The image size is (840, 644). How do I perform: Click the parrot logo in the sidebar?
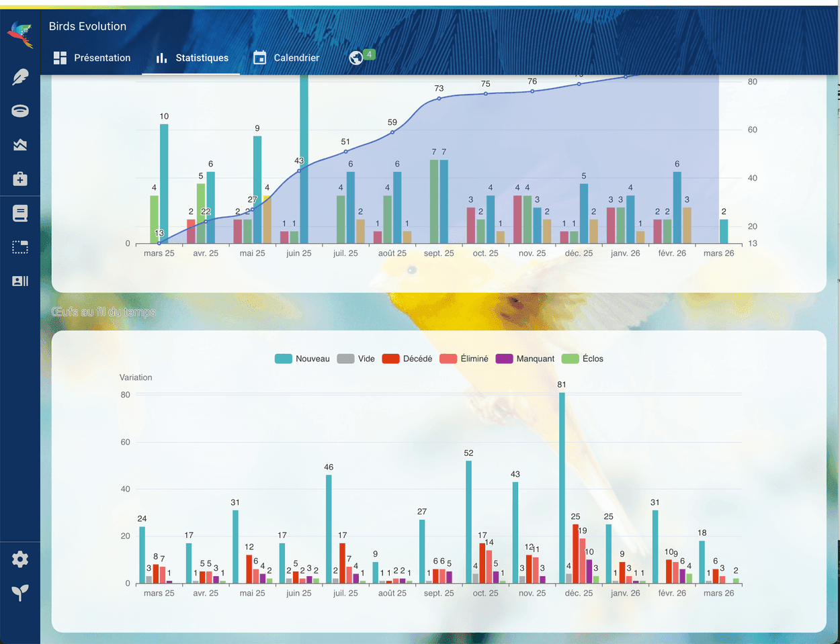click(20, 34)
